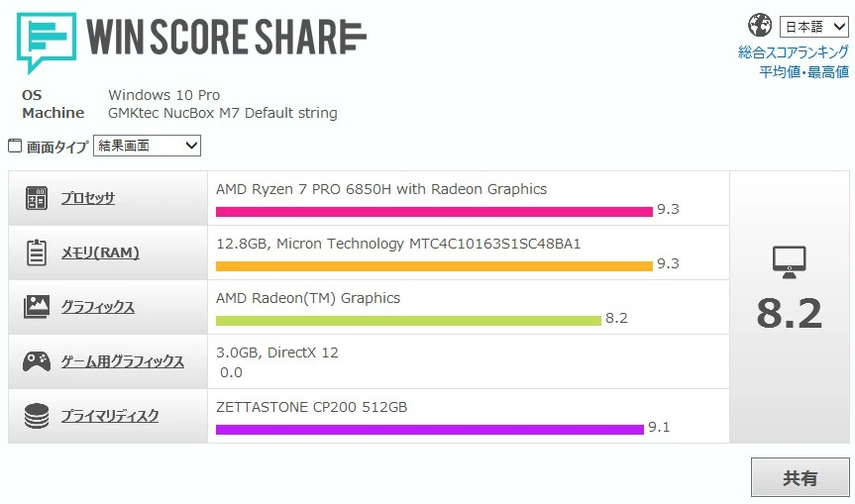The width and height of the screenshot is (855, 504).
Task: Open the 総合スコアランキング link
Action: tap(793, 51)
